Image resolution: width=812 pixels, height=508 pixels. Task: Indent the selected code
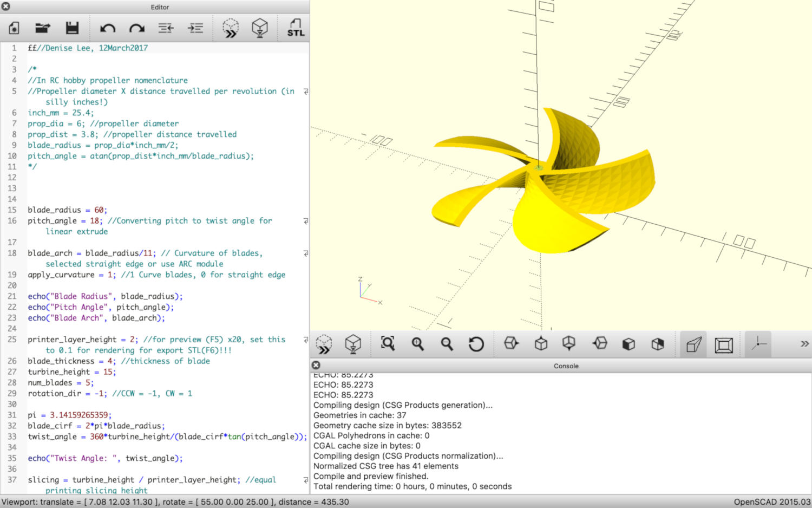point(195,28)
